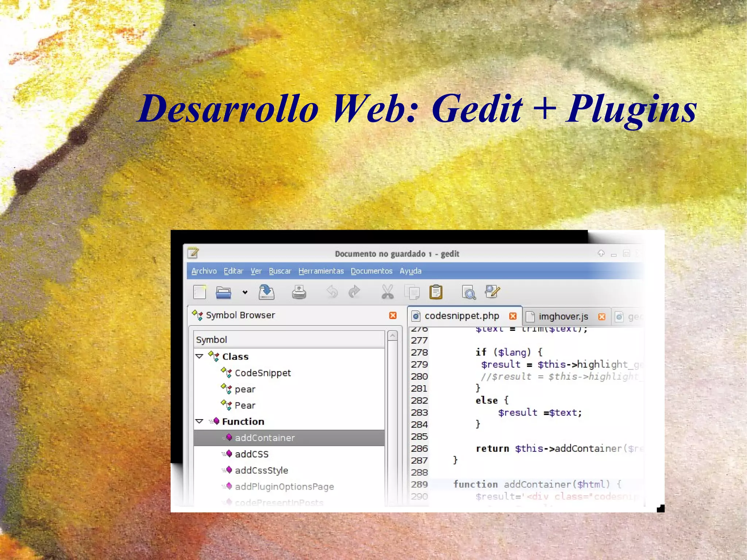Select the addContainer function entry
This screenshot has width=747, height=560.
click(x=289, y=438)
